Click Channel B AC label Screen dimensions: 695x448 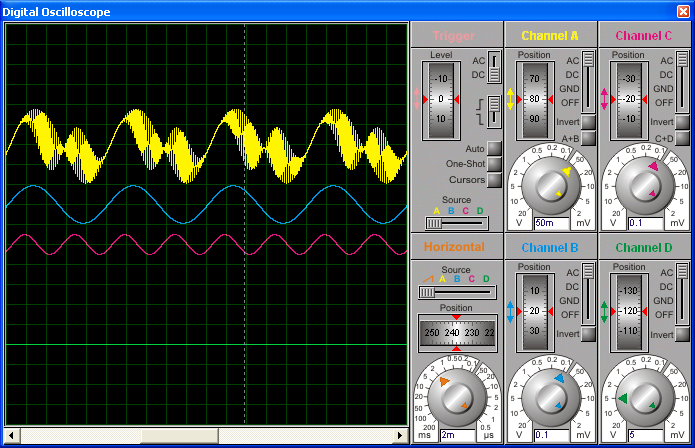tap(573, 273)
